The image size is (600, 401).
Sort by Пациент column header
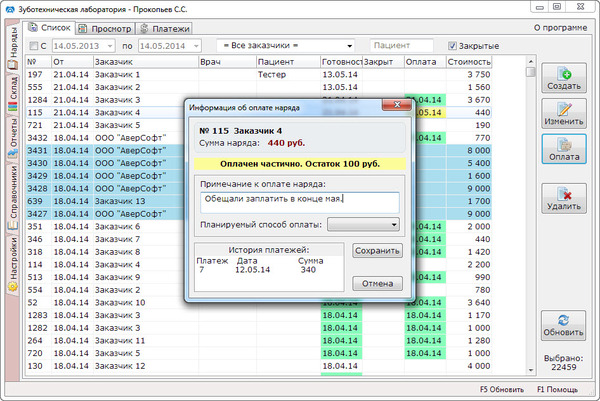tap(288, 62)
